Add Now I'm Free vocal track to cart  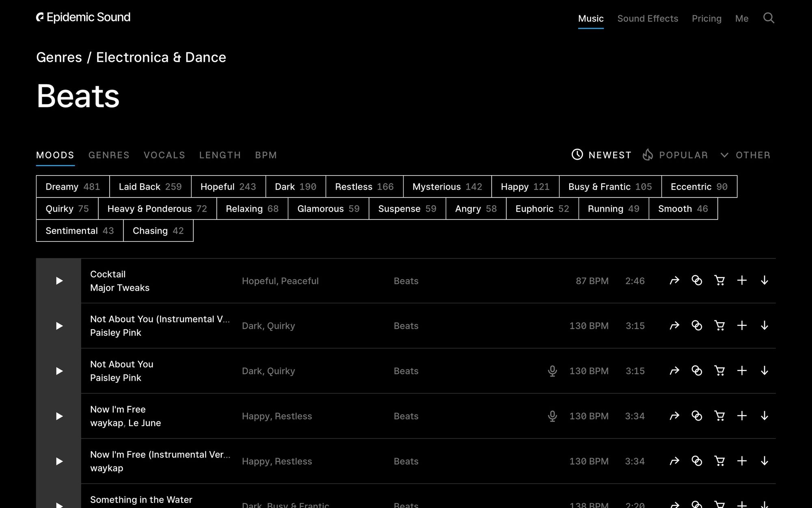719,416
